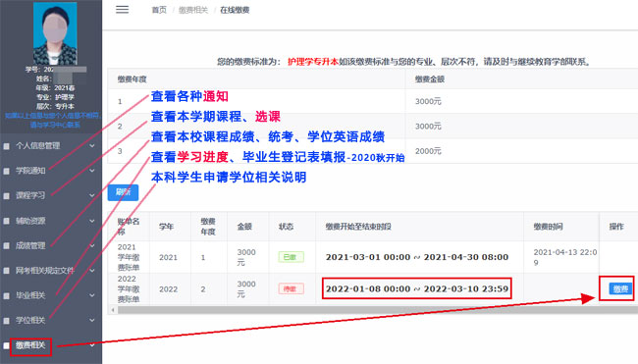Click the 成绩管理 square icon

point(7,245)
